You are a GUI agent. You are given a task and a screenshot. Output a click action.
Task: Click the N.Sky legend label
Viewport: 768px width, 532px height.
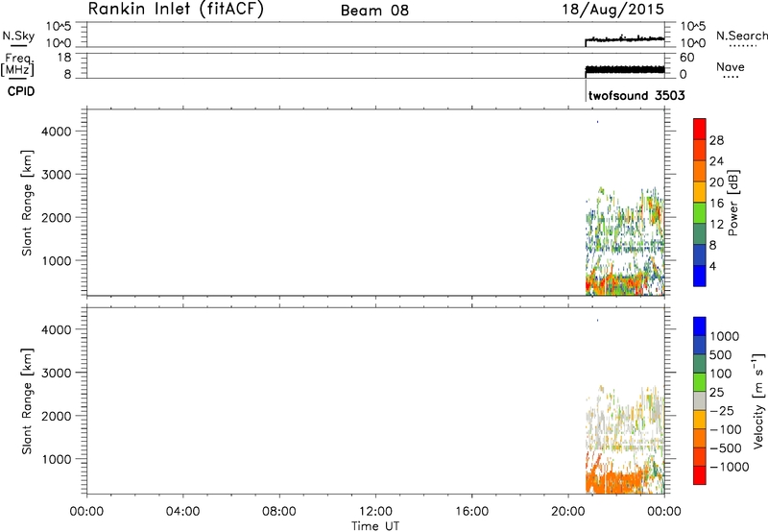click(x=18, y=36)
